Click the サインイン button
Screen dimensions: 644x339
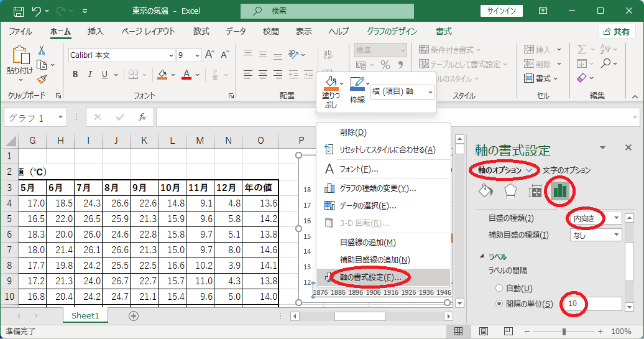tap(502, 11)
